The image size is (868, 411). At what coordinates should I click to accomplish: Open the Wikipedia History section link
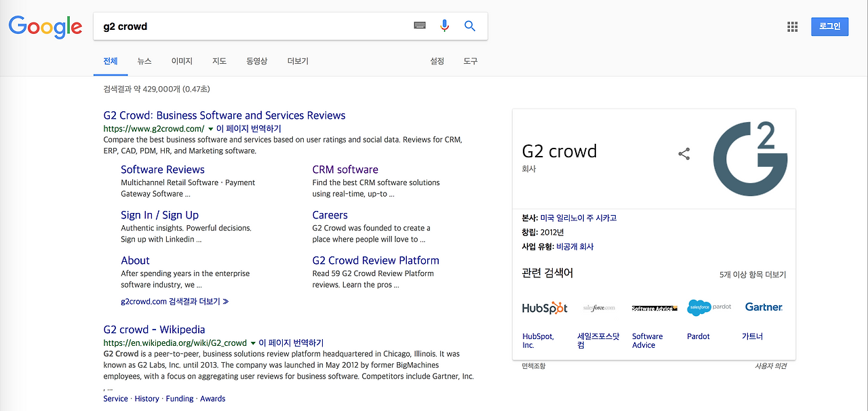coord(146,399)
